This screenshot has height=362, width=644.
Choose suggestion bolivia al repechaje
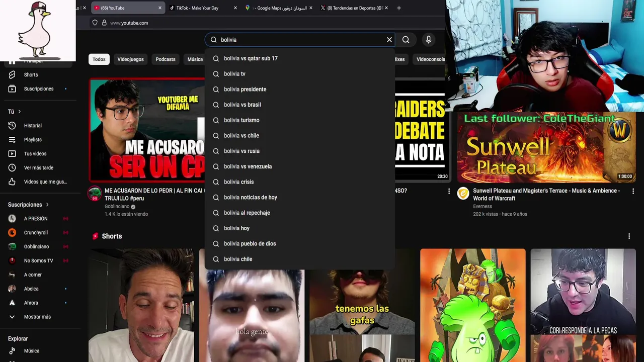300,213
